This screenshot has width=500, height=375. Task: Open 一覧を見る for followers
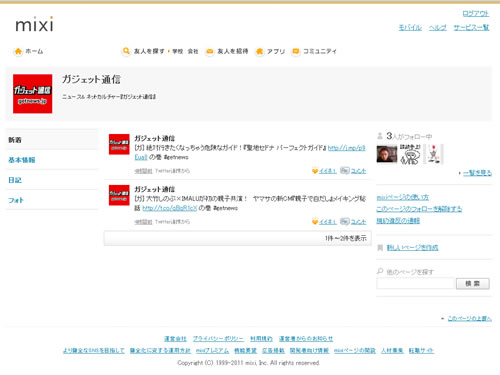click(477, 173)
